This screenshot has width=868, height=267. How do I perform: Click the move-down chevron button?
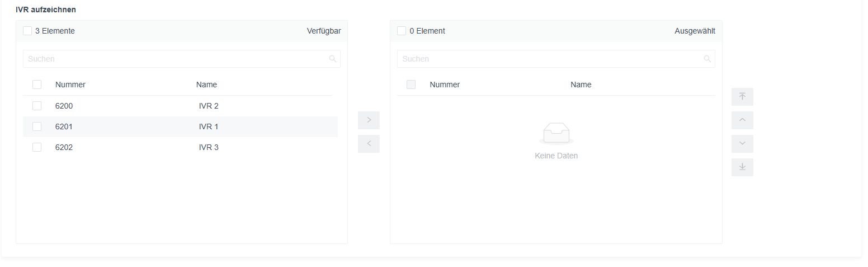click(x=742, y=144)
